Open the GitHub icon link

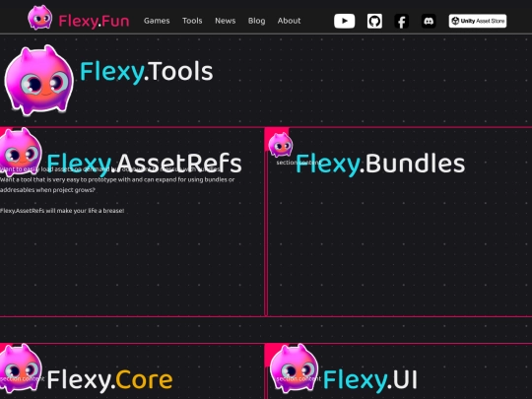tap(374, 21)
